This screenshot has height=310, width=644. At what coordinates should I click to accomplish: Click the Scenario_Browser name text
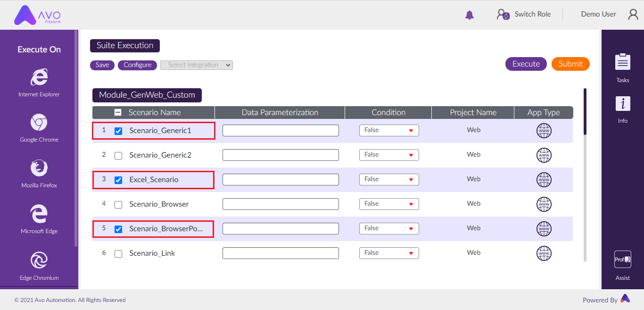(x=159, y=204)
